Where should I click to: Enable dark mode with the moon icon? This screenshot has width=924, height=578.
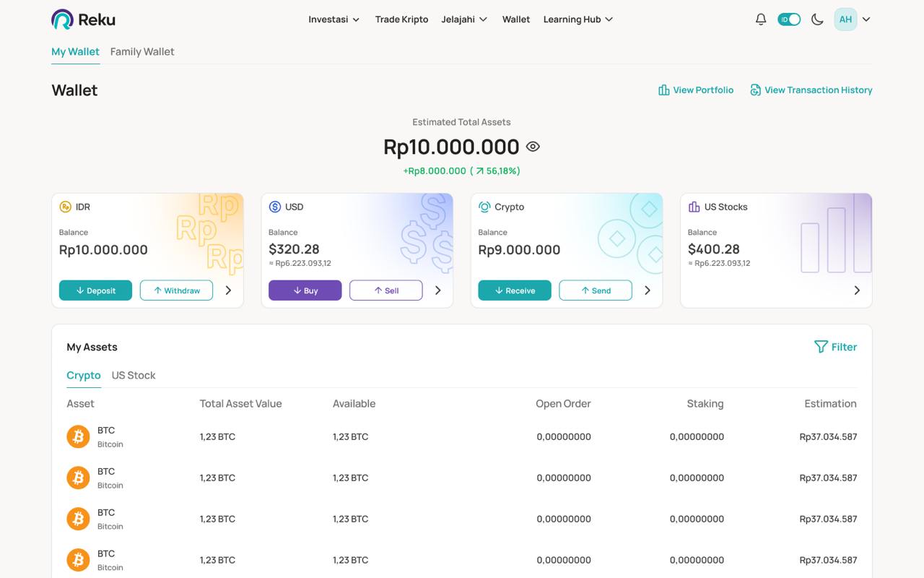click(816, 19)
